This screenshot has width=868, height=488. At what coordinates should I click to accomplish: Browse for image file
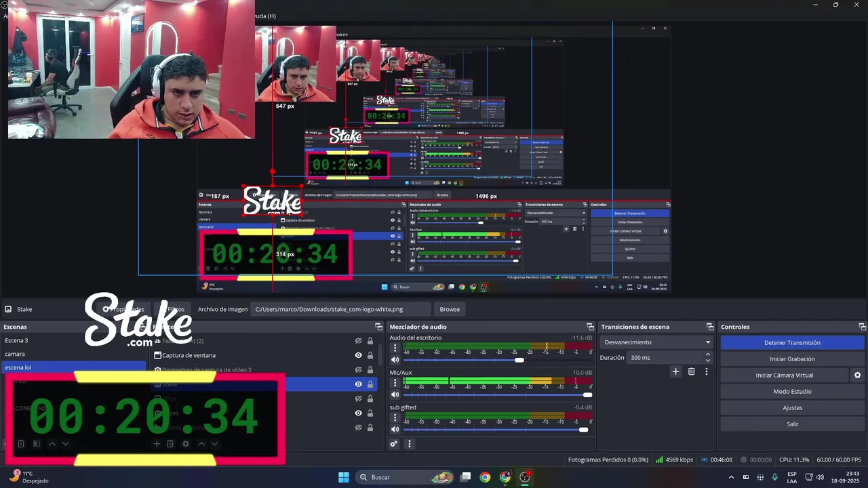[450, 309]
